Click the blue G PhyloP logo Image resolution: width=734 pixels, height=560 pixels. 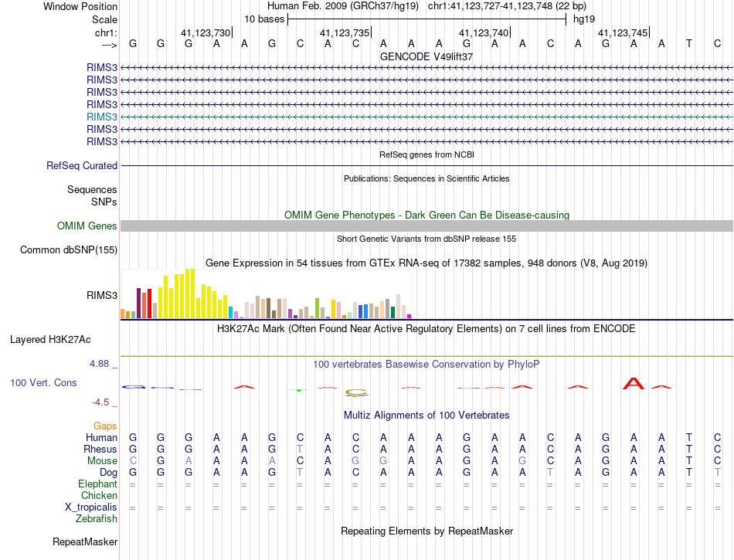[x=134, y=387]
